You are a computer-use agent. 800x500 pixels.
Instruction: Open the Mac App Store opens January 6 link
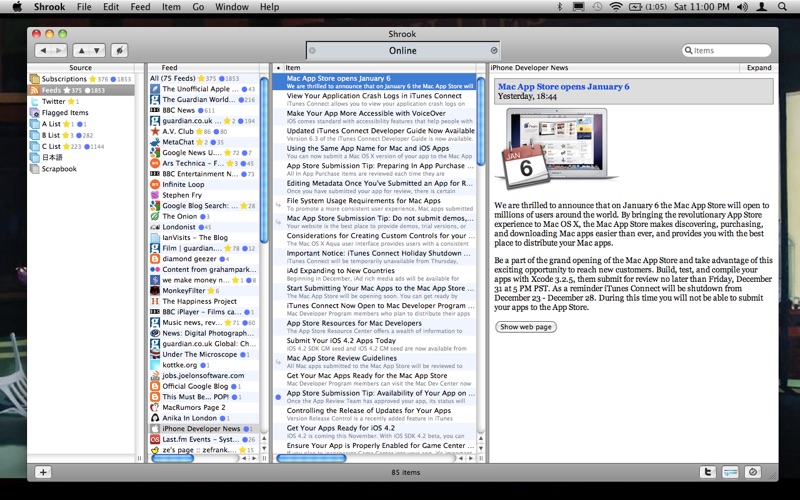pyautogui.click(x=563, y=86)
